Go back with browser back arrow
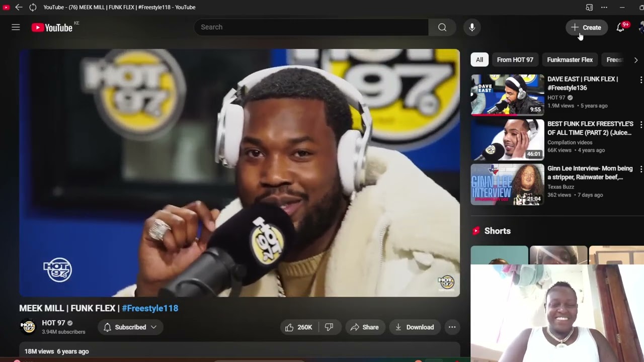 19,7
